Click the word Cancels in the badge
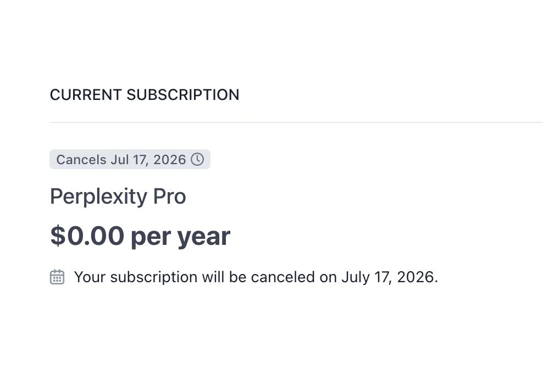The width and height of the screenshot is (543, 392). click(x=81, y=160)
